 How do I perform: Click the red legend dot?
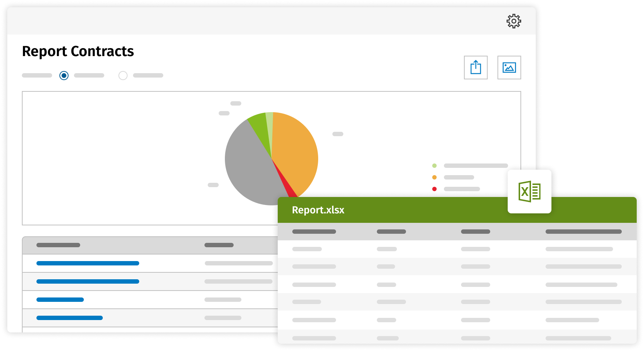(434, 189)
